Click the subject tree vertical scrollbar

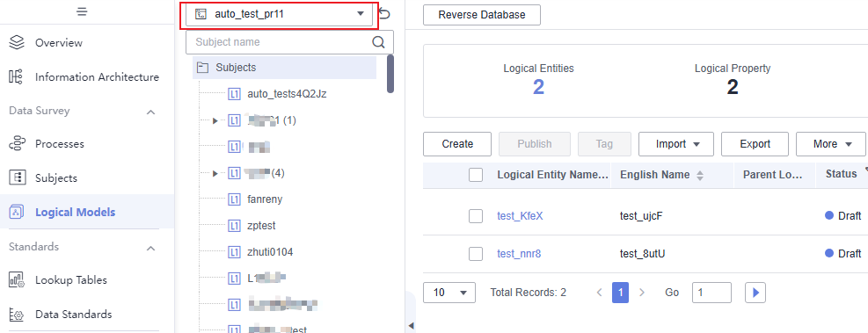(390, 73)
